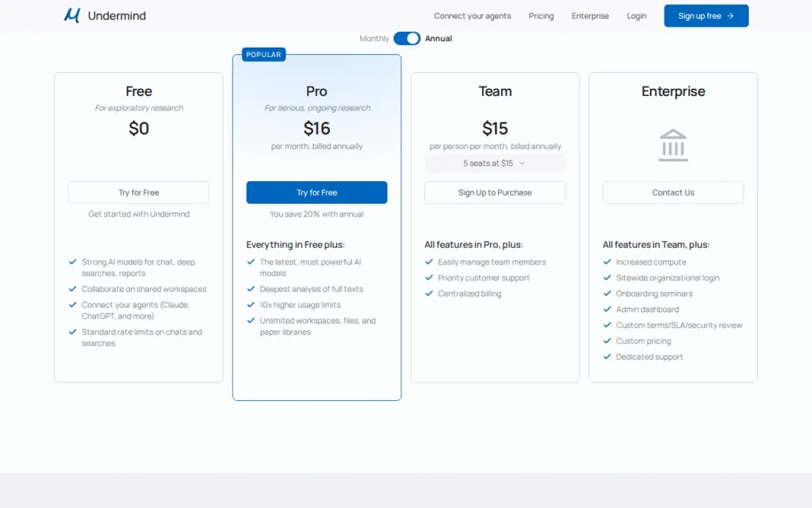Screen dimensions: 812x508
Task: Click checkmark beside Increased compute
Action: click(x=607, y=262)
